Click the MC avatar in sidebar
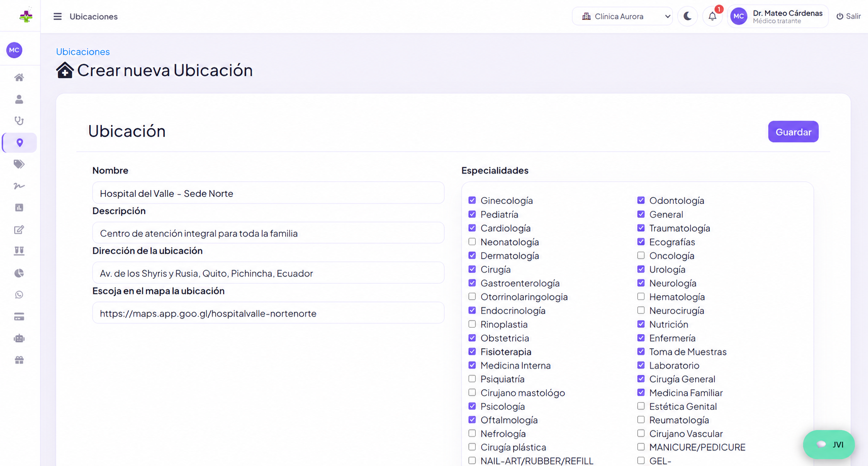Viewport: 868px width, 466px height. [14, 50]
